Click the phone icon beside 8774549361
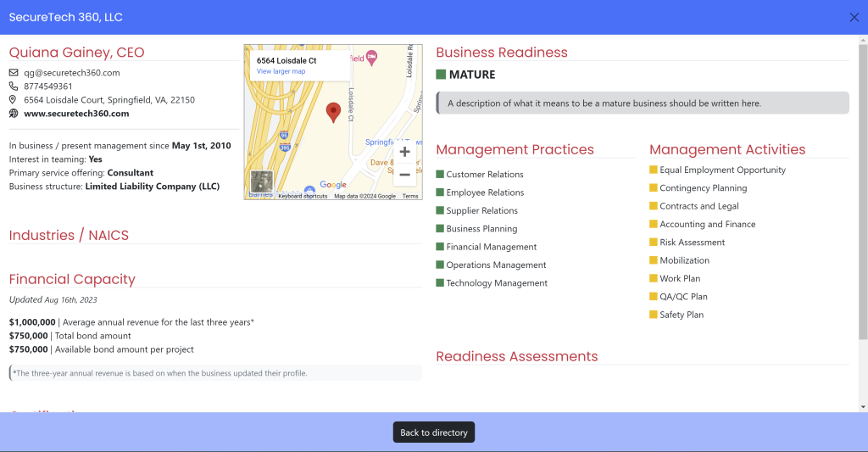Viewport: 868px width, 452px height. point(14,86)
